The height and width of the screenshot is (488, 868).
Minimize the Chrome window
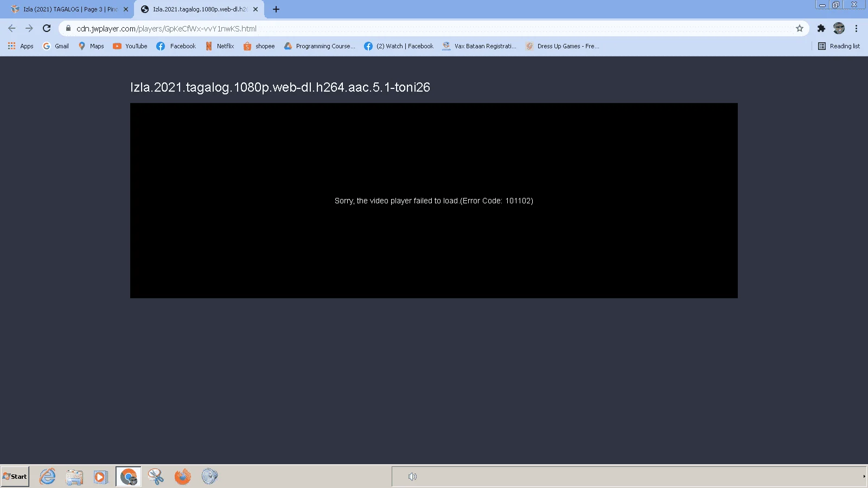[x=822, y=4]
